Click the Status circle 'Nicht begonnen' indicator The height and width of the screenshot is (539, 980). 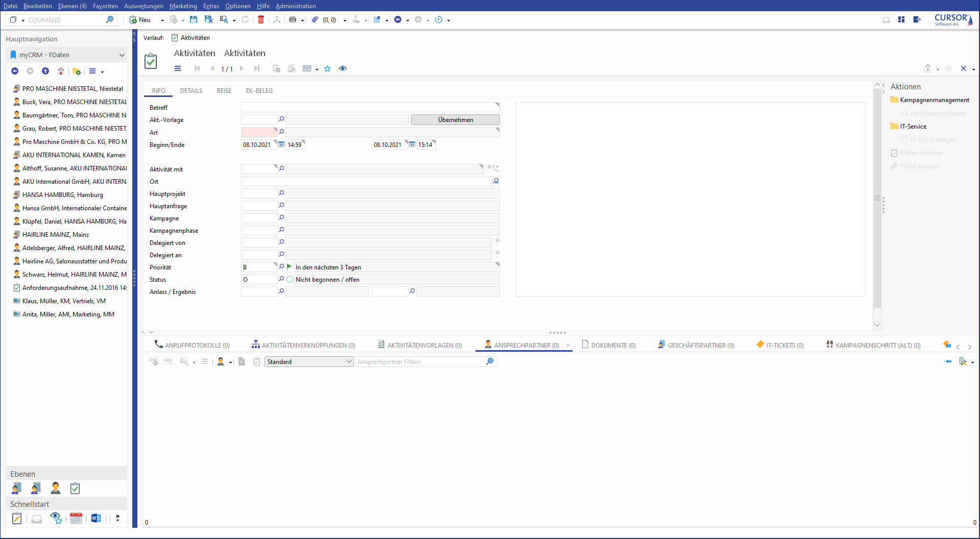tap(290, 280)
